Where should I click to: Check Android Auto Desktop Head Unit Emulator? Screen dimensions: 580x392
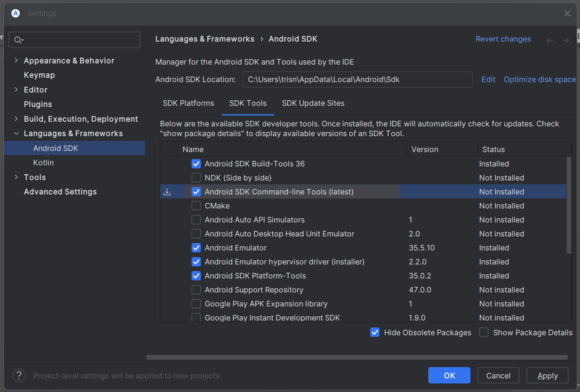tap(196, 234)
